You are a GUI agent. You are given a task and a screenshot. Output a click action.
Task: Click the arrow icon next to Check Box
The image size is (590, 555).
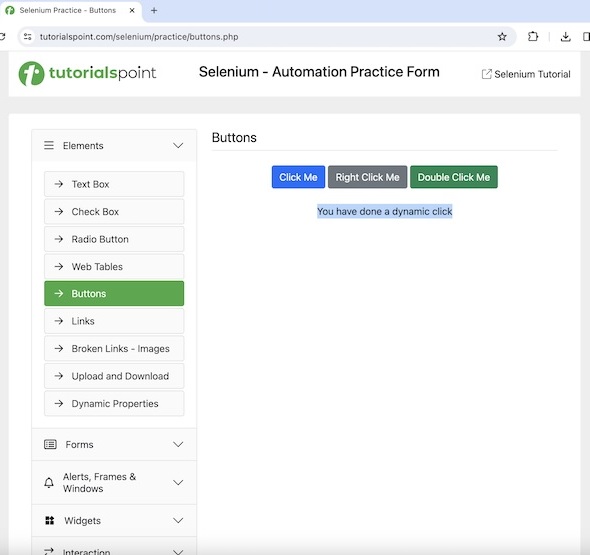(59, 211)
